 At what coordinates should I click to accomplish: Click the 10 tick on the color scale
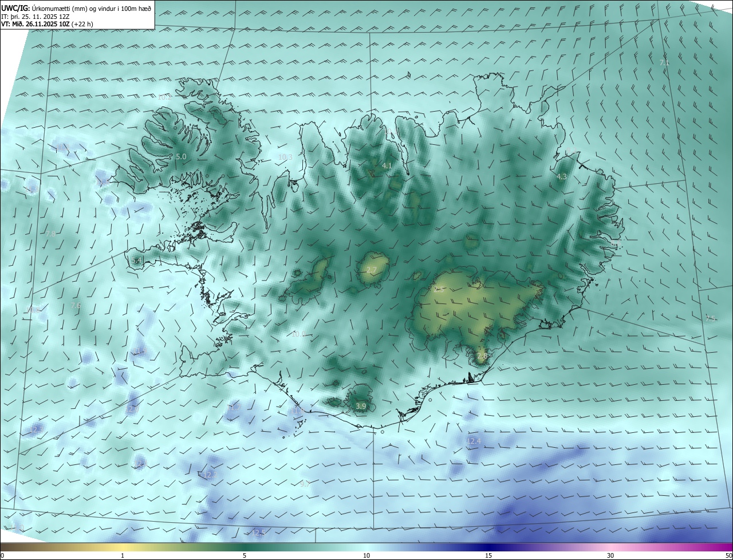(366, 555)
